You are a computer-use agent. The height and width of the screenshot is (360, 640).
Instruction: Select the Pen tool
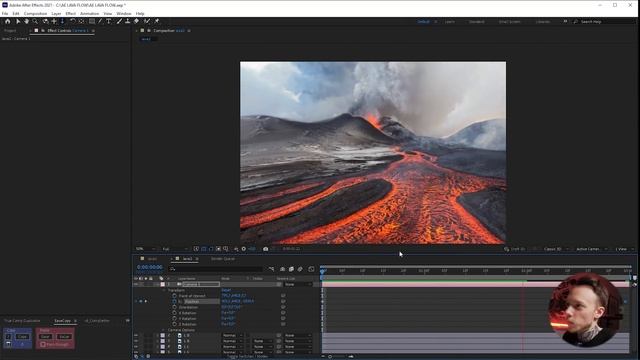tap(100, 21)
